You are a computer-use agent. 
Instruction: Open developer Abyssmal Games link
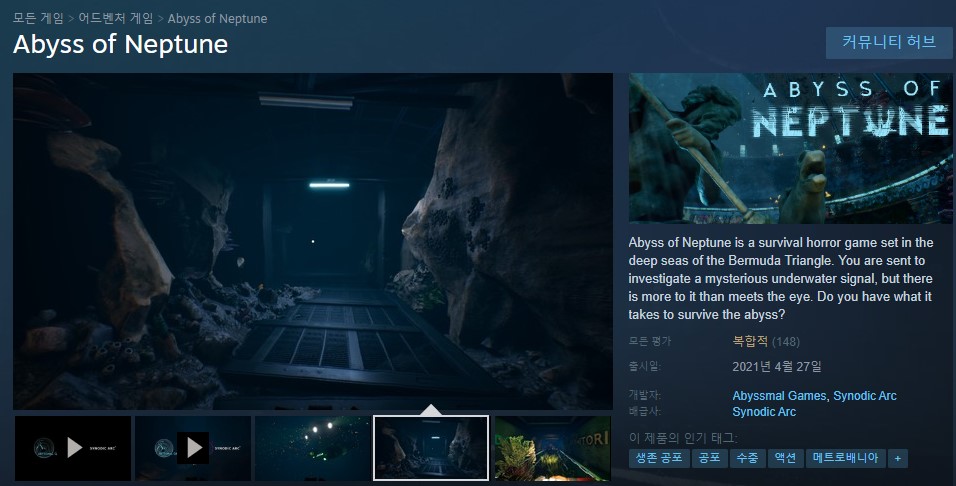(779, 396)
